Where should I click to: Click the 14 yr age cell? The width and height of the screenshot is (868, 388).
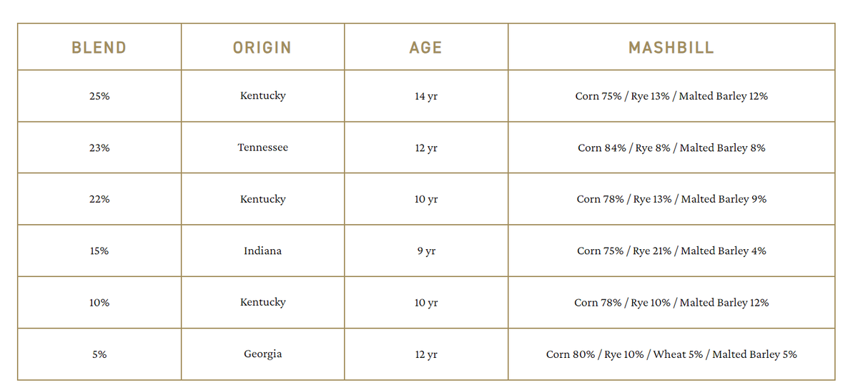click(426, 96)
